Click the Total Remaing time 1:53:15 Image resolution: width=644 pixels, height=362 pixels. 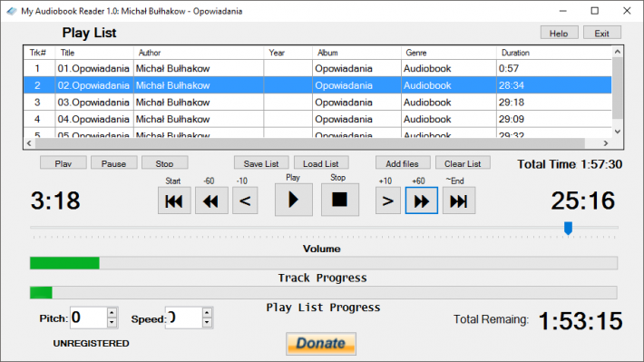581,320
